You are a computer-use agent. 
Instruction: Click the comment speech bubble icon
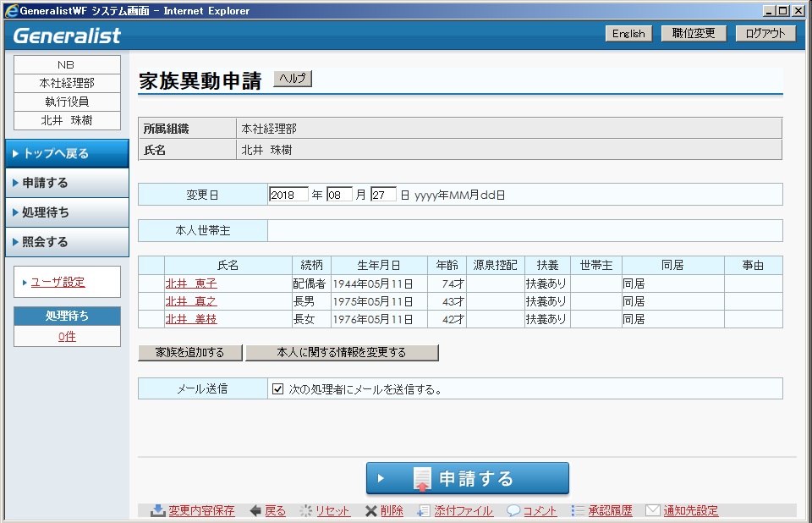point(513,510)
